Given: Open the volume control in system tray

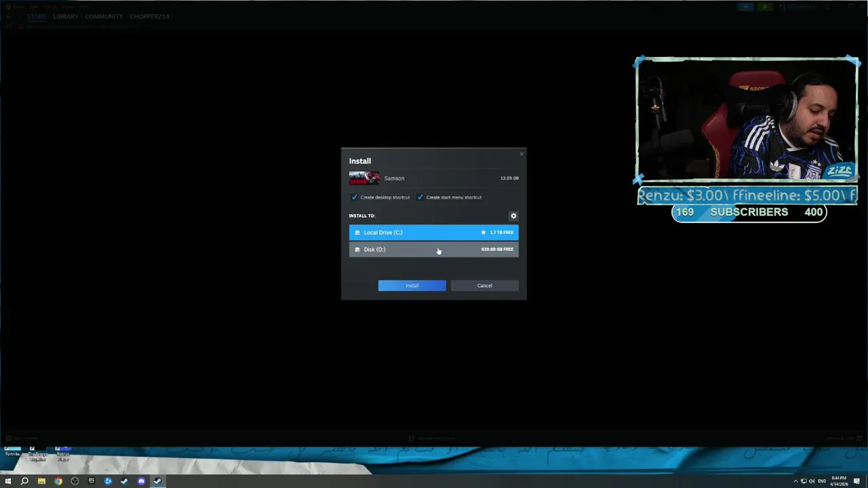Looking at the screenshot, I should coord(812,481).
